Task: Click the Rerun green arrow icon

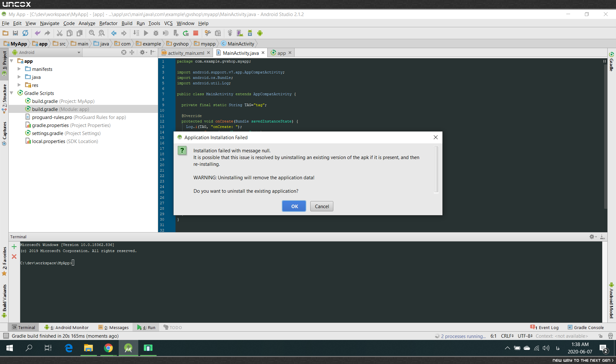Action: tap(186, 33)
